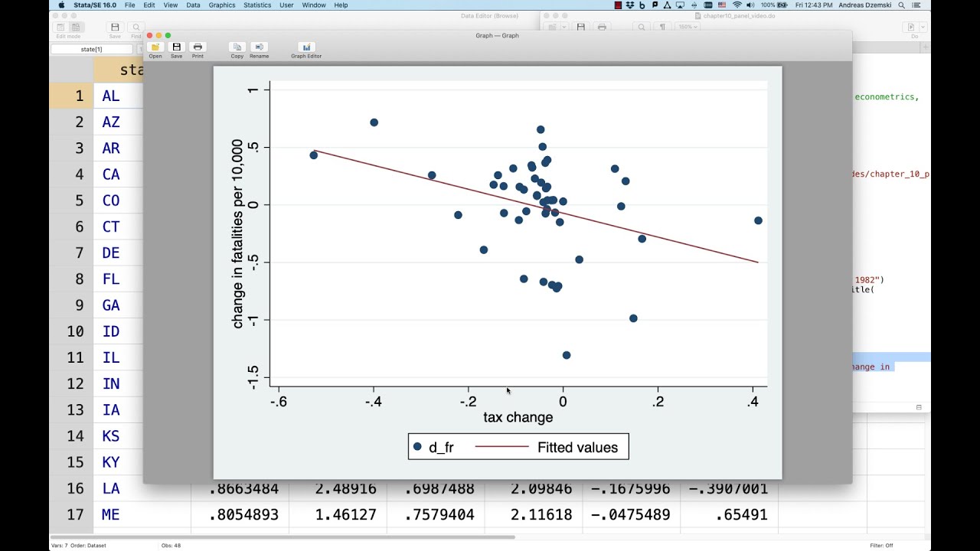Open the View menu

[x=170, y=5]
